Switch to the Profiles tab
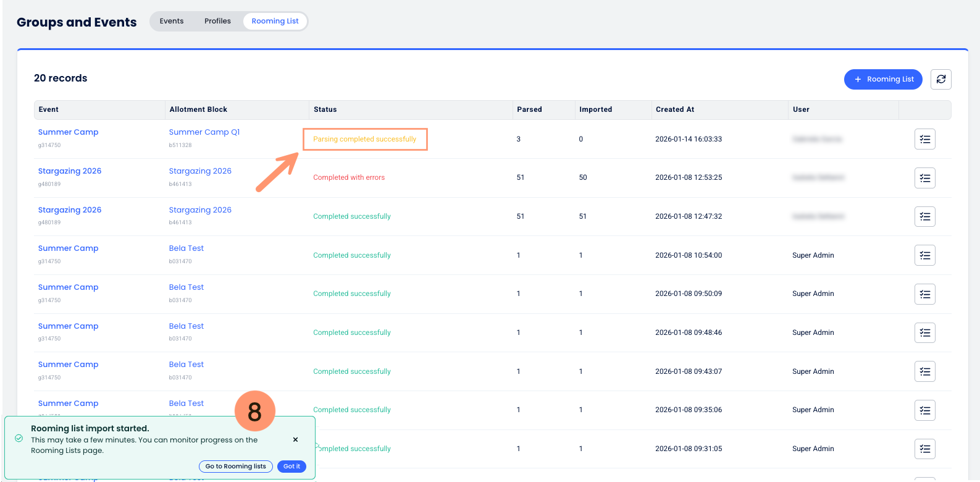 (x=217, y=21)
